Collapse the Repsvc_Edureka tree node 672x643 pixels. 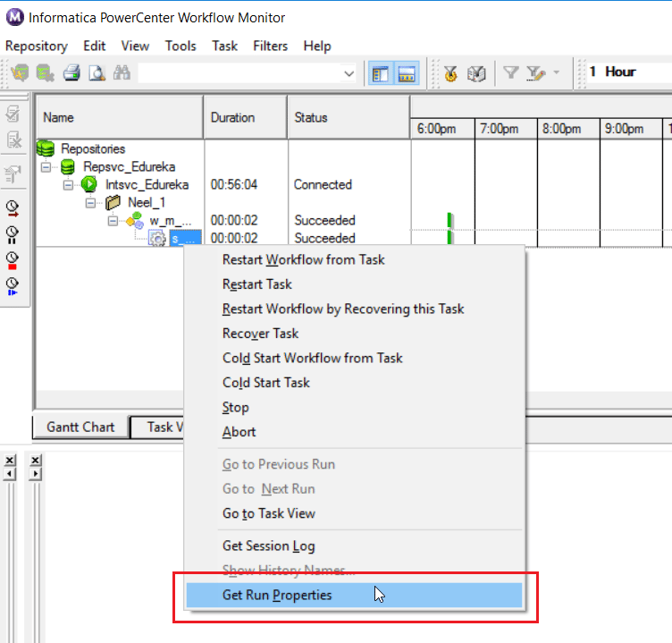(46, 167)
